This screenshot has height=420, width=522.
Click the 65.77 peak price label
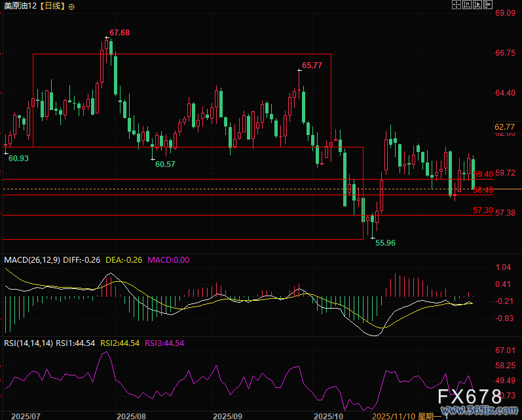312,66
